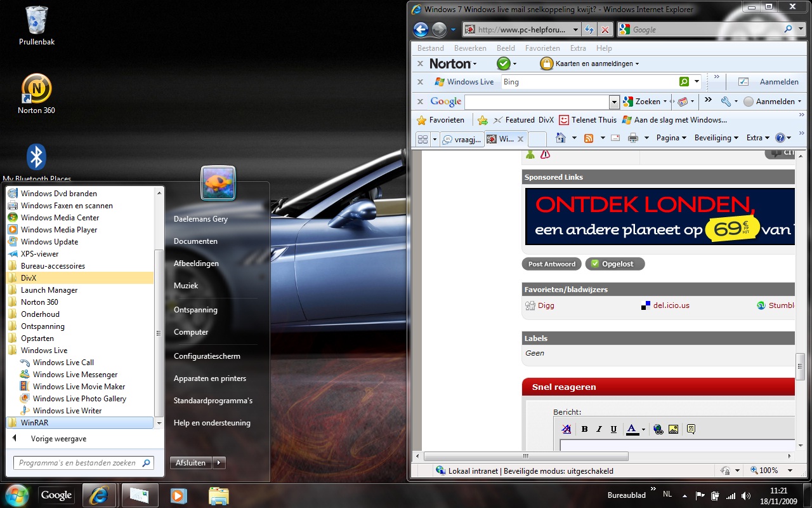Image resolution: width=812 pixels, height=508 pixels.
Task: Click the green Bing search magnifier icon
Action: (x=684, y=82)
